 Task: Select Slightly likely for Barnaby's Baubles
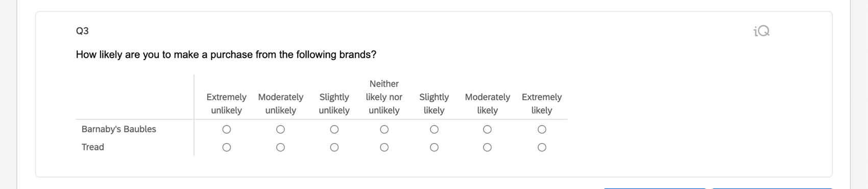pos(434,130)
